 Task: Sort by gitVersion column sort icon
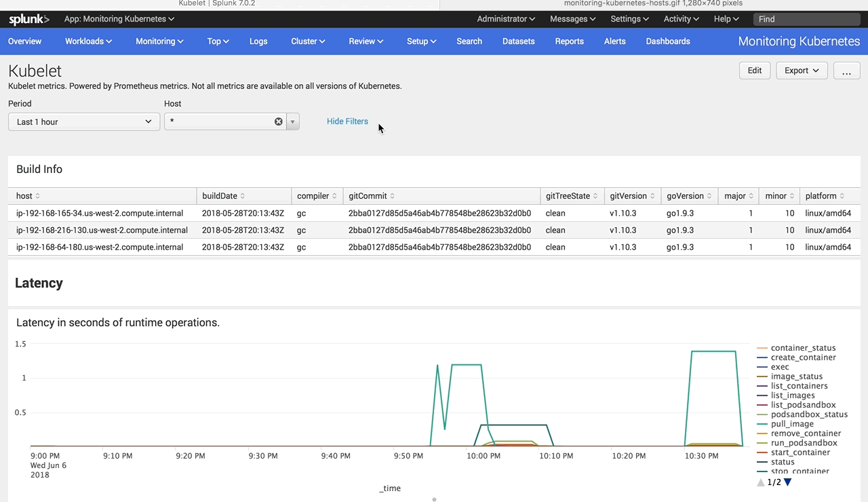point(652,196)
